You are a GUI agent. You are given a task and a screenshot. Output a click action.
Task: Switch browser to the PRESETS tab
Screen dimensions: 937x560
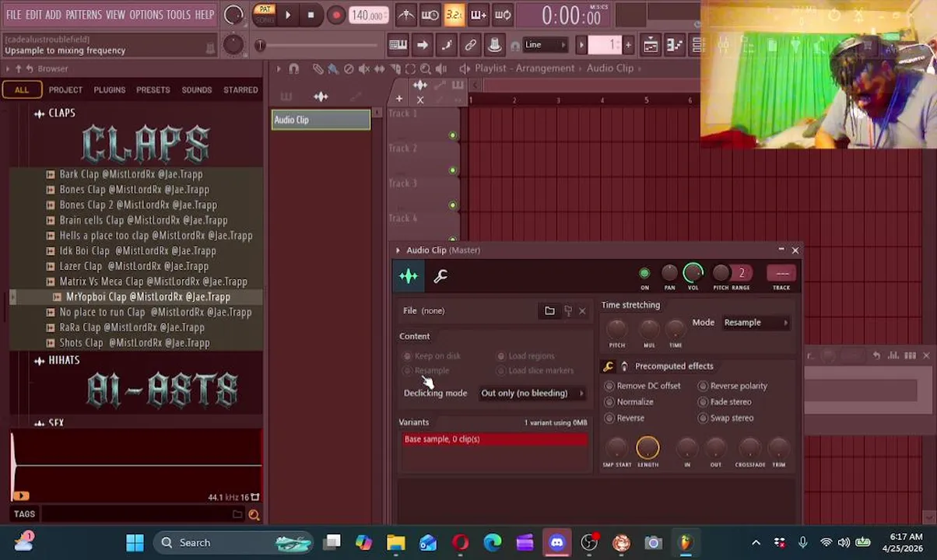pyautogui.click(x=153, y=89)
